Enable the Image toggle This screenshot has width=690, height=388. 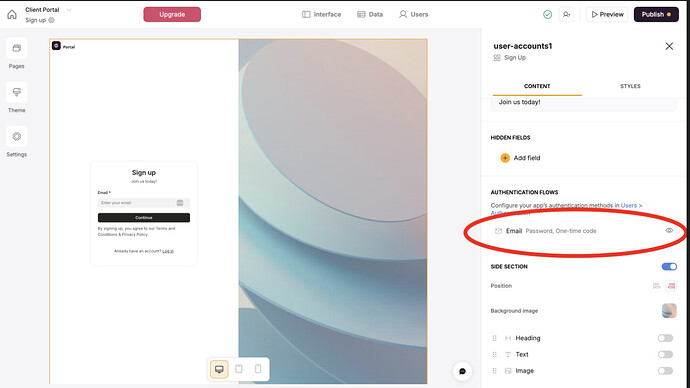click(x=665, y=371)
